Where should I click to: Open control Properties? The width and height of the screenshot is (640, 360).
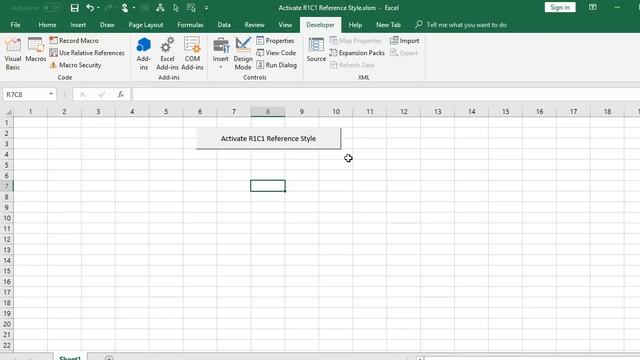point(276,41)
